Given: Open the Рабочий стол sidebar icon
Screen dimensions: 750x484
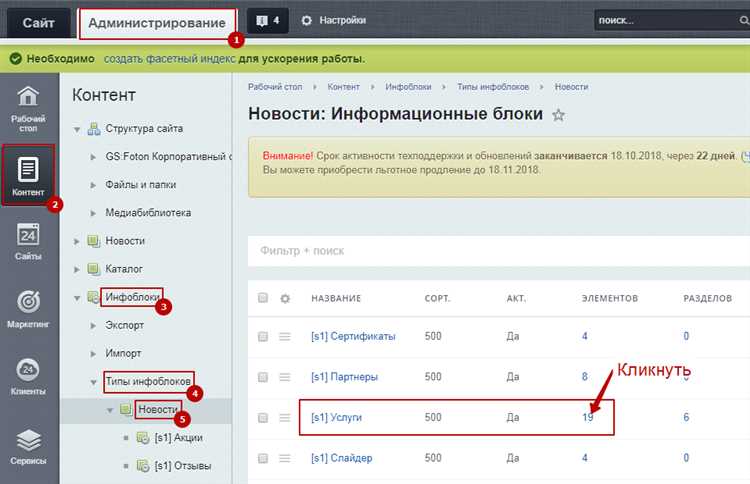Looking at the screenshot, I should [x=28, y=109].
